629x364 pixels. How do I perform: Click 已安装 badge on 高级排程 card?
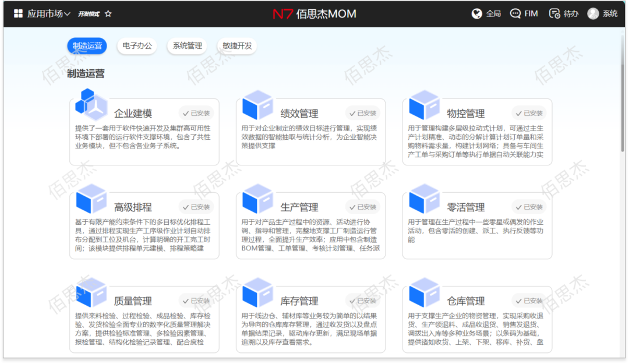[x=196, y=207]
